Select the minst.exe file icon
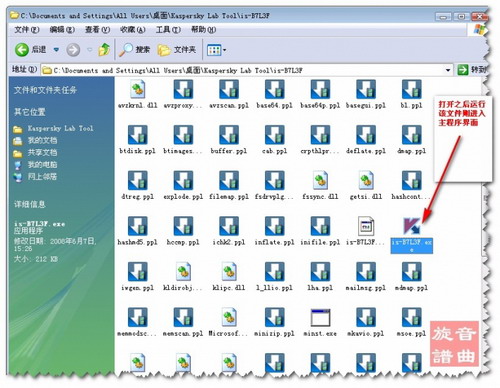 click(x=320, y=317)
